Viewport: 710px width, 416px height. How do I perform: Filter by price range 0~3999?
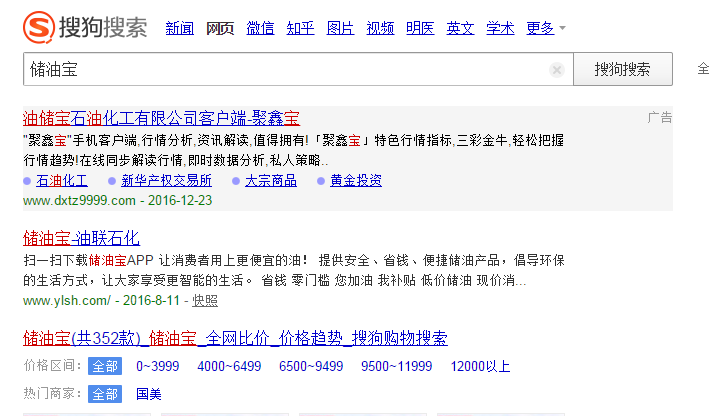(158, 366)
